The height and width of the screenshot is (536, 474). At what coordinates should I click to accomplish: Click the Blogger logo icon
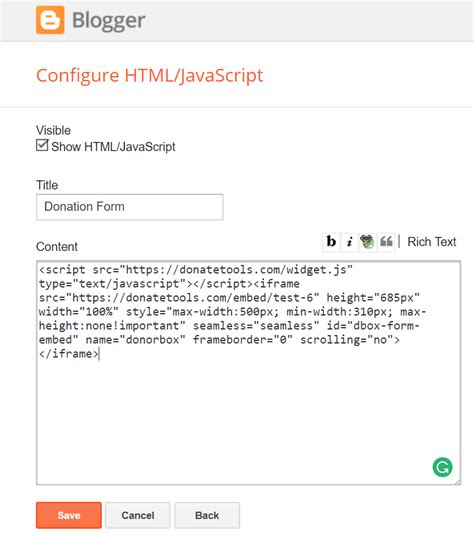click(50, 20)
